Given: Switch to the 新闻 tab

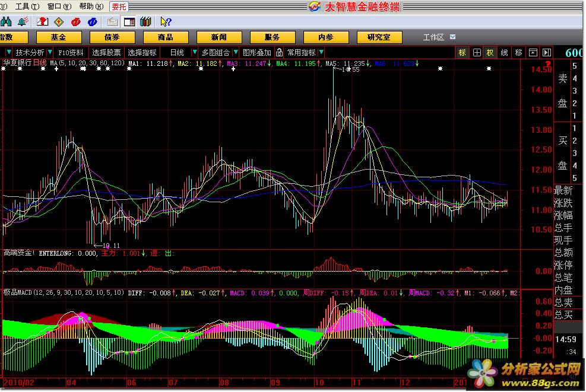Looking at the screenshot, I should 219,37.
